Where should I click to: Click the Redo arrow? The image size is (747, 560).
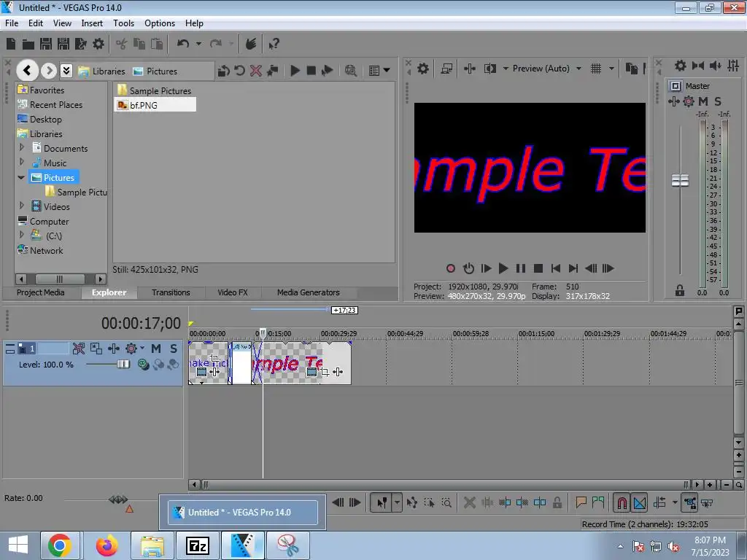pos(216,44)
